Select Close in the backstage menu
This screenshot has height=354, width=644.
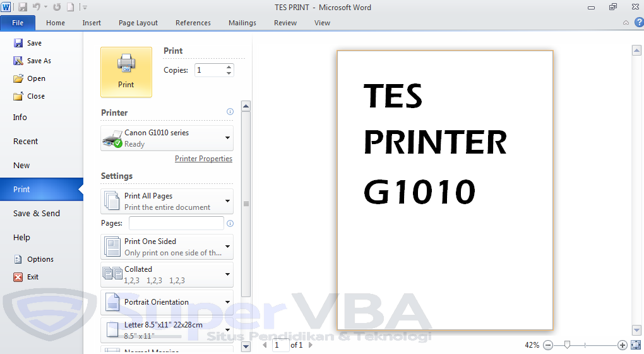coord(29,96)
